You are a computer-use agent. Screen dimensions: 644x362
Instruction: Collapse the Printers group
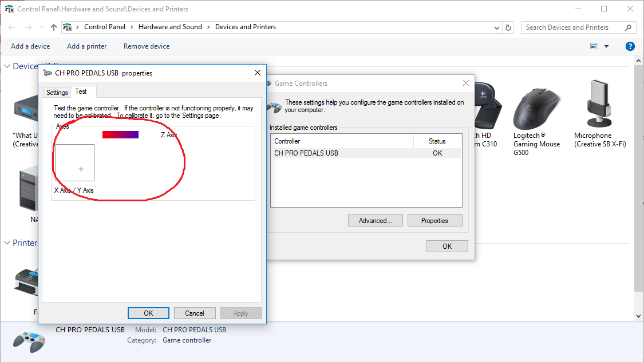click(x=7, y=243)
